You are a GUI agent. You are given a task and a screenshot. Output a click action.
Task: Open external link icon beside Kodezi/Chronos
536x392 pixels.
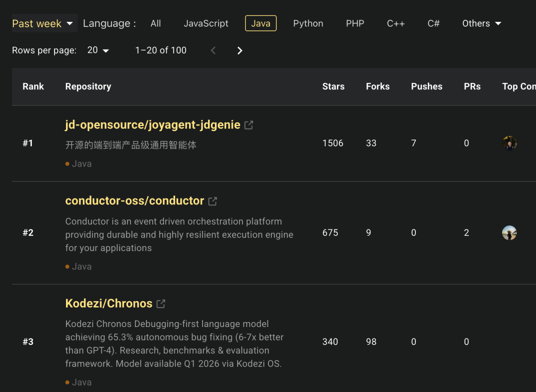click(161, 304)
